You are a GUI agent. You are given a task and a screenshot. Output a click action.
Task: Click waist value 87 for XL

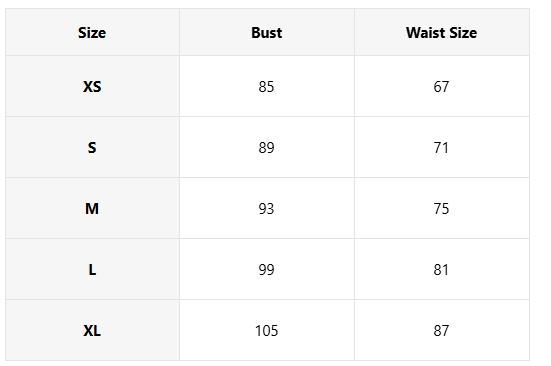(441, 331)
